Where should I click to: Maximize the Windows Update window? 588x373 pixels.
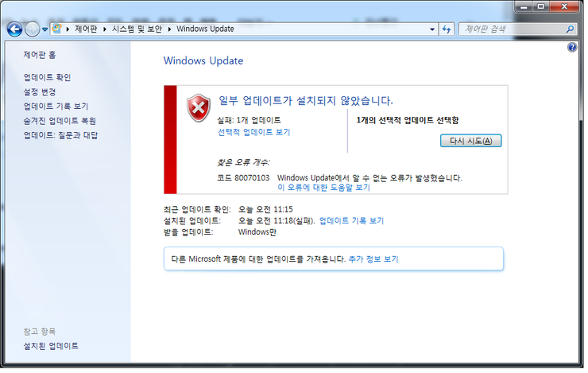pyautogui.click(x=541, y=6)
